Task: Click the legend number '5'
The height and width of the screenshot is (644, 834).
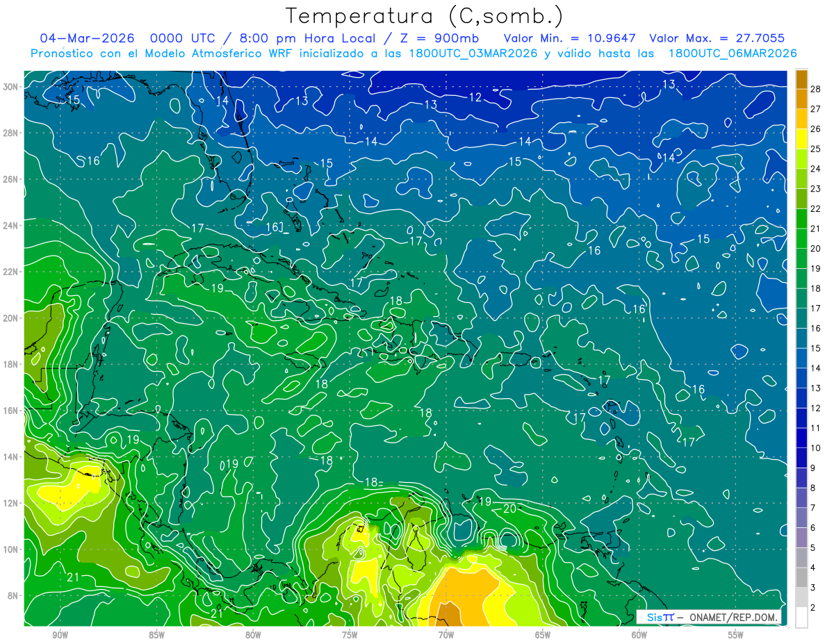Action: click(x=813, y=548)
